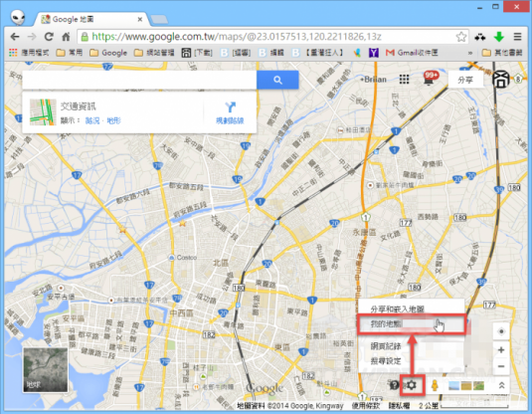Viewport: 532px width, 414px height.
Task: Select the Street View pegman
Action: (435, 385)
